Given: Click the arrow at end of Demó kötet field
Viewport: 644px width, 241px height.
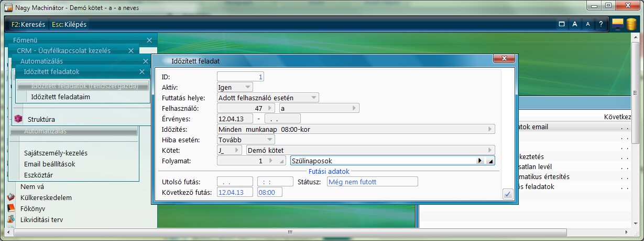Looking at the screenshot, I should (x=490, y=150).
